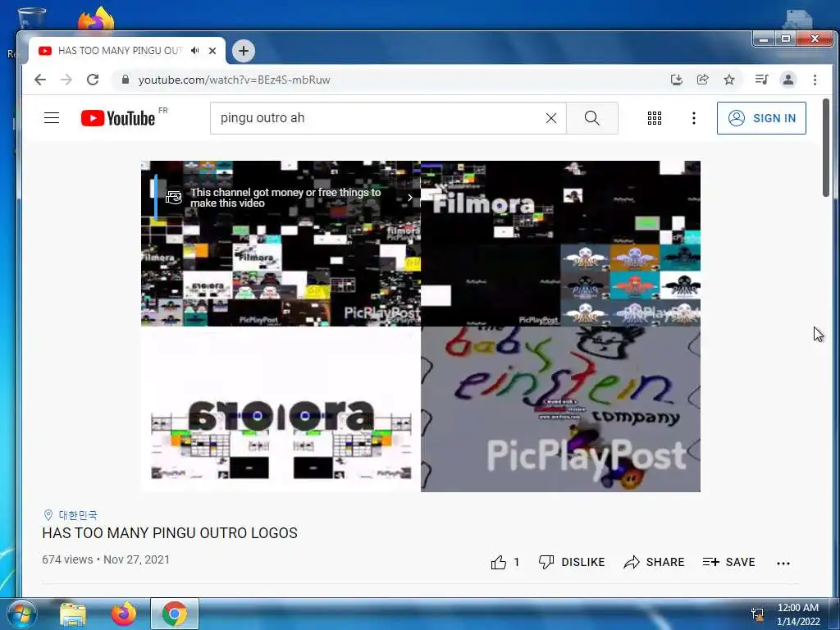This screenshot has height=630, width=840.
Task: Go to YouTube home via logo
Action: [118, 118]
